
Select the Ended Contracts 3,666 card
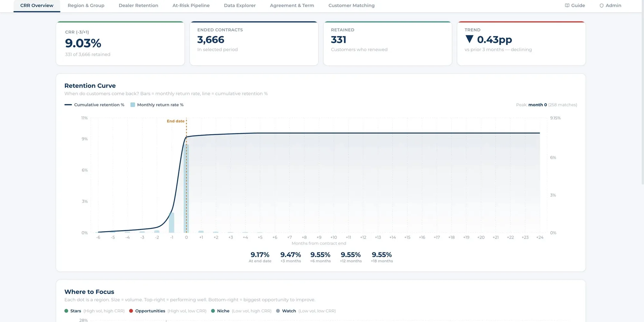pos(254,43)
